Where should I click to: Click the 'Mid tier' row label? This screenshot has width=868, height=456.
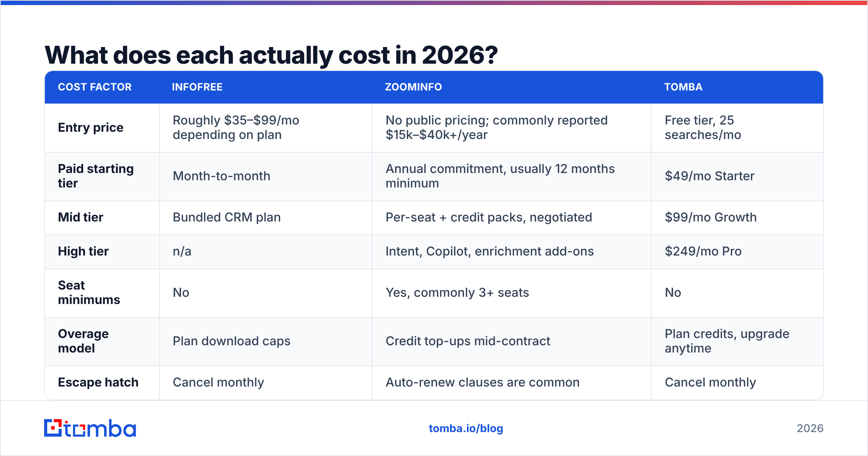(x=81, y=217)
